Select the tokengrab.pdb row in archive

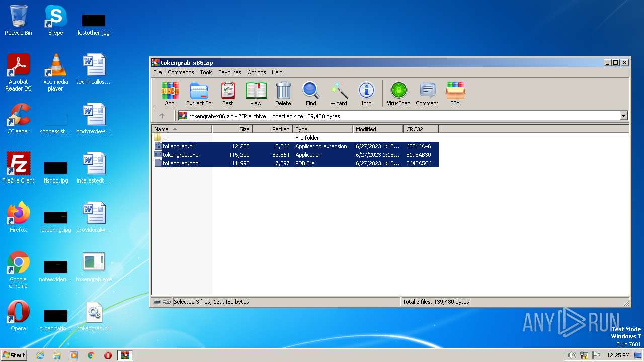click(x=295, y=163)
